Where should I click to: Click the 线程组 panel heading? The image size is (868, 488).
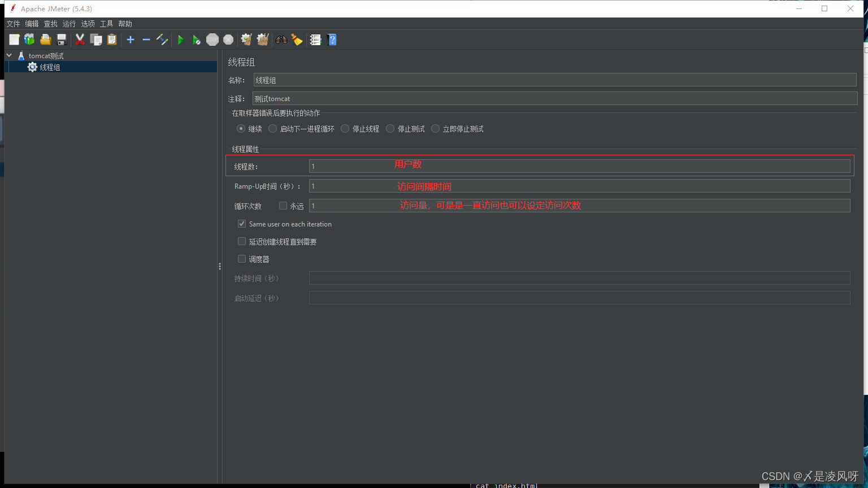coord(241,62)
